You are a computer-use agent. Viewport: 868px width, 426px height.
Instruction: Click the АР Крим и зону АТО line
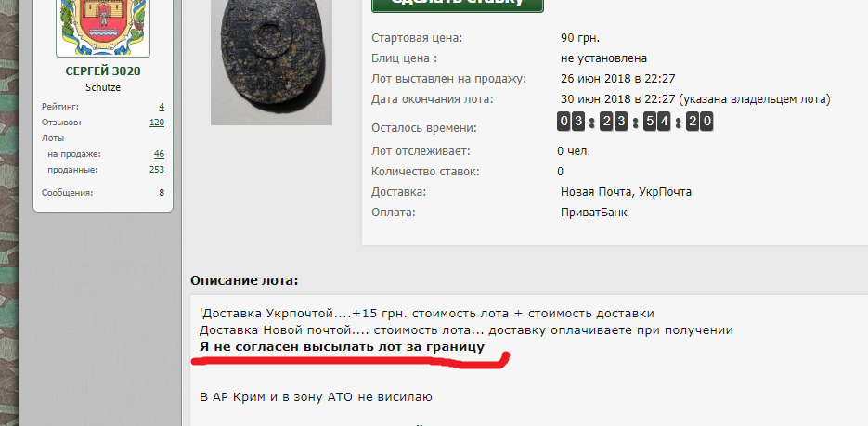click(316, 396)
